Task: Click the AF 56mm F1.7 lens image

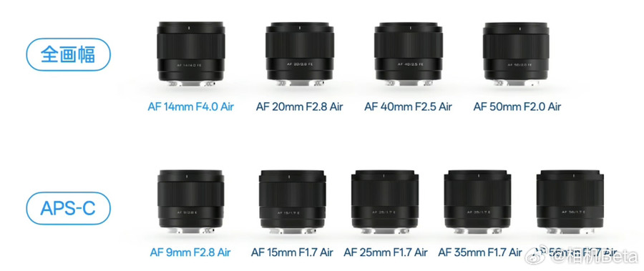Action: click(x=570, y=203)
